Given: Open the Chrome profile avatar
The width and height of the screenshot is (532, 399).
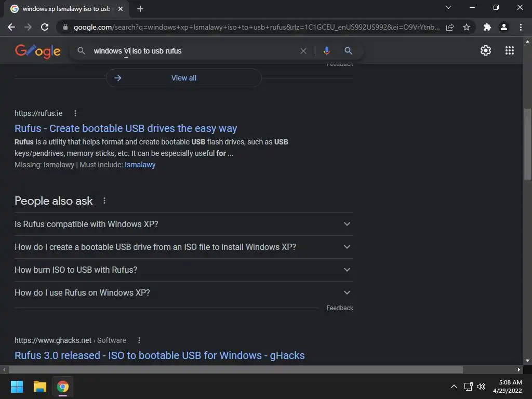Looking at the screenshot, I should point(504,27).
